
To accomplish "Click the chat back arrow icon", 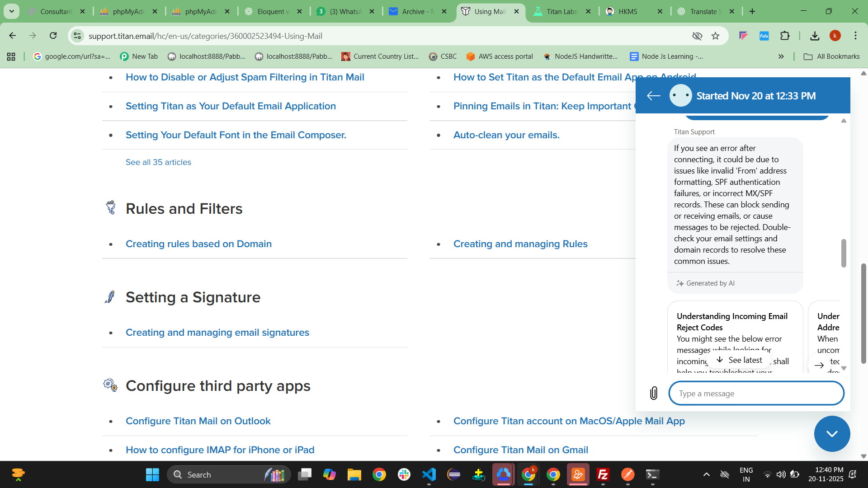I will click(653, 95).
